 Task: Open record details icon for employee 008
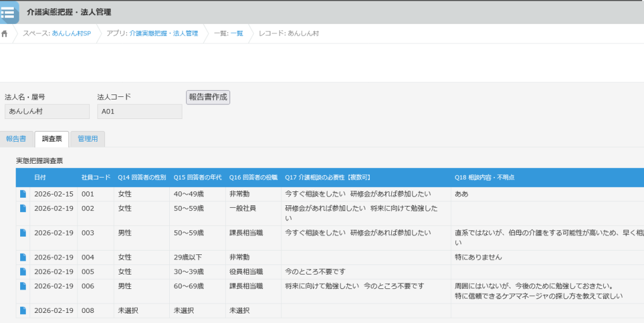pyautogui.click(x=23, y=310)
